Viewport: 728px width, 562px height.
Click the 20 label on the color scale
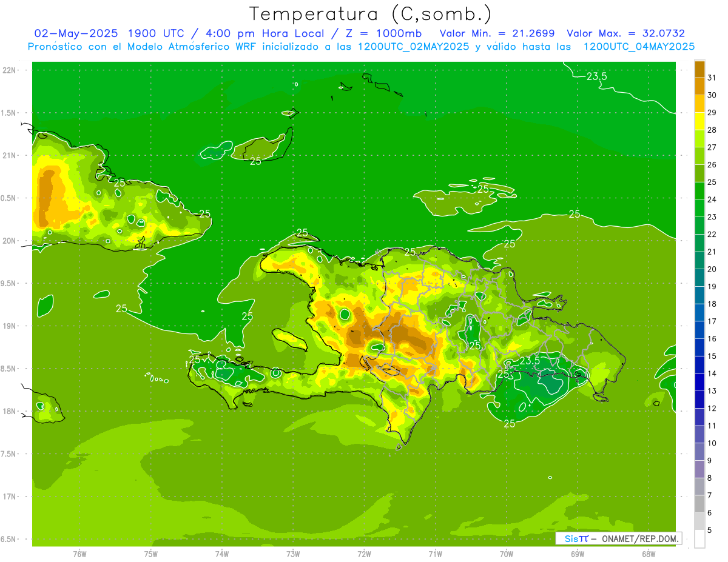(712, 269)
